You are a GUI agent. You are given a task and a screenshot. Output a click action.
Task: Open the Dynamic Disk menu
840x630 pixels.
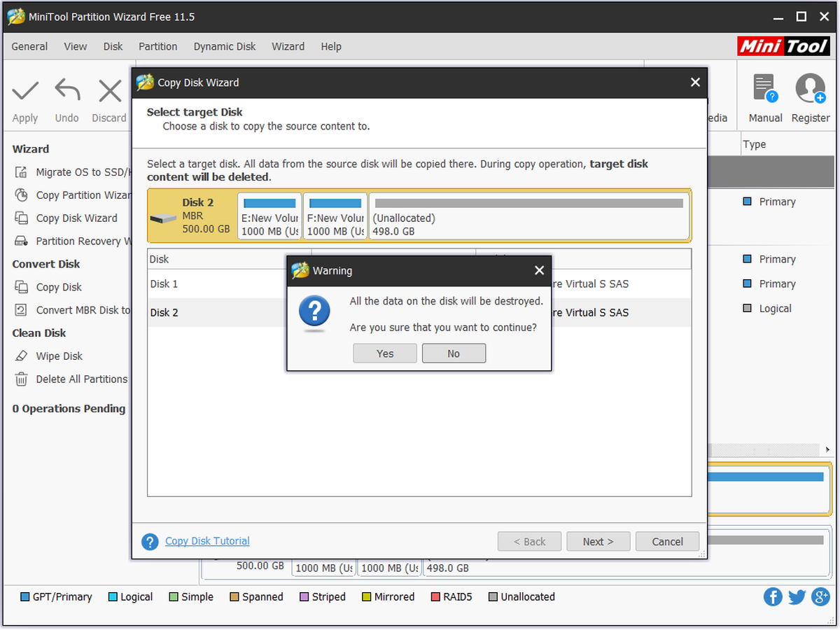point(225,46)
